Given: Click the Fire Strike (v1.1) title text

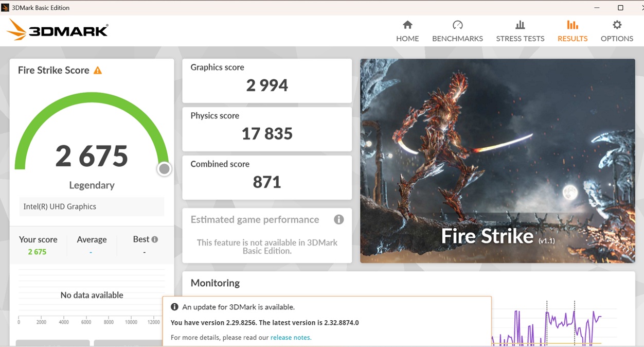Looking at the screenshot, I should tap(498, 236).
